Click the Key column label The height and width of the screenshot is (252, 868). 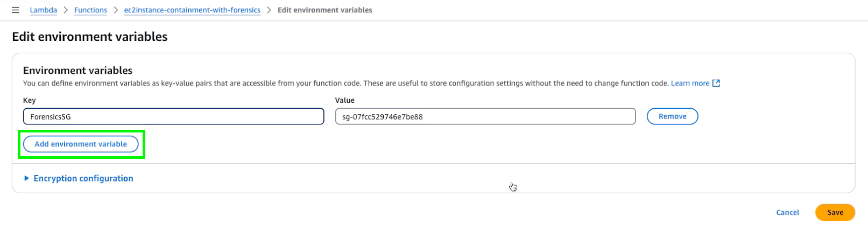(30, 100)
